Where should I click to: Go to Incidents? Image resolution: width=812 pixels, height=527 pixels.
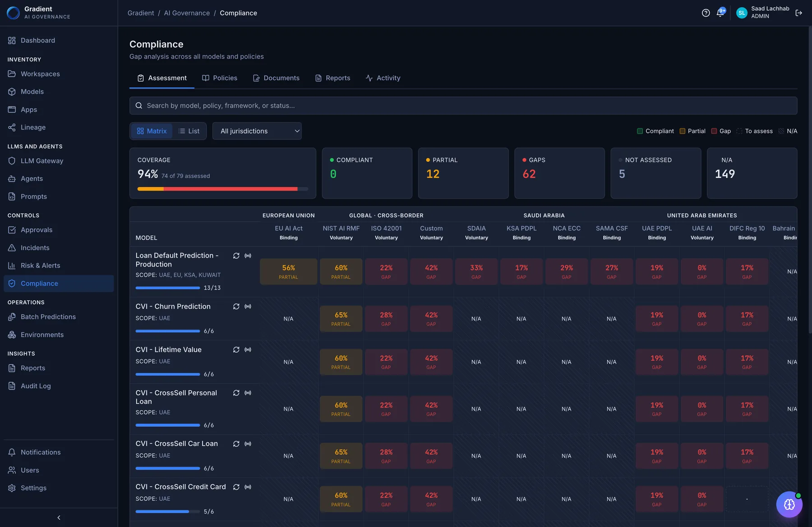[x=59, y=248]
